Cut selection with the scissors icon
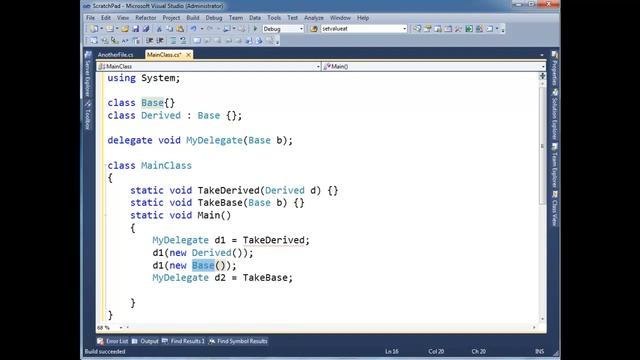Viewport: 640px width, 360px height. 159,29
